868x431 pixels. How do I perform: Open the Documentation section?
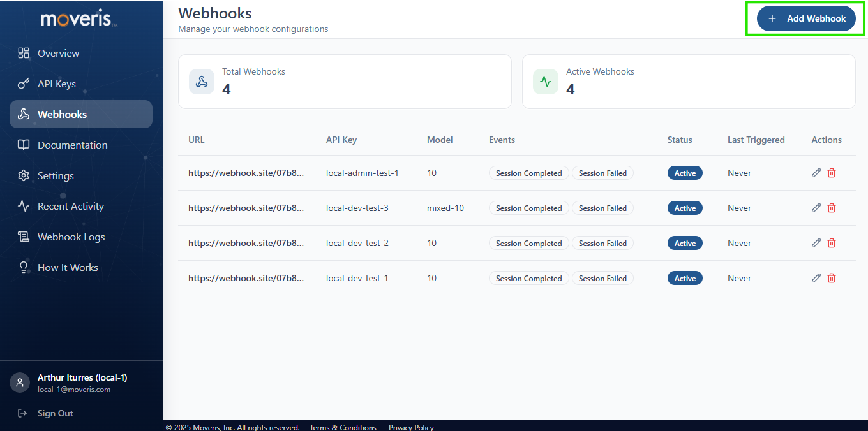pyautogui.click(x=23, y=145)
